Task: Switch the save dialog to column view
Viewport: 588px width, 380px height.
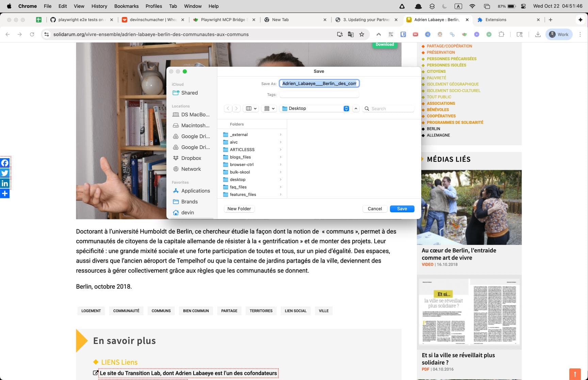Action: pos(249,108)
